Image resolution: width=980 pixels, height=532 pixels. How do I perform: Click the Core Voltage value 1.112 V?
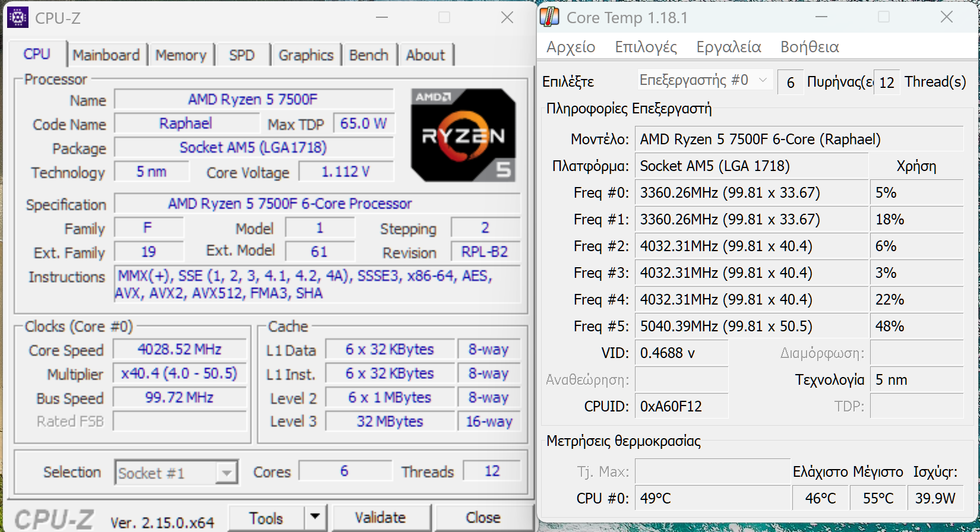[x=346, y=172]
